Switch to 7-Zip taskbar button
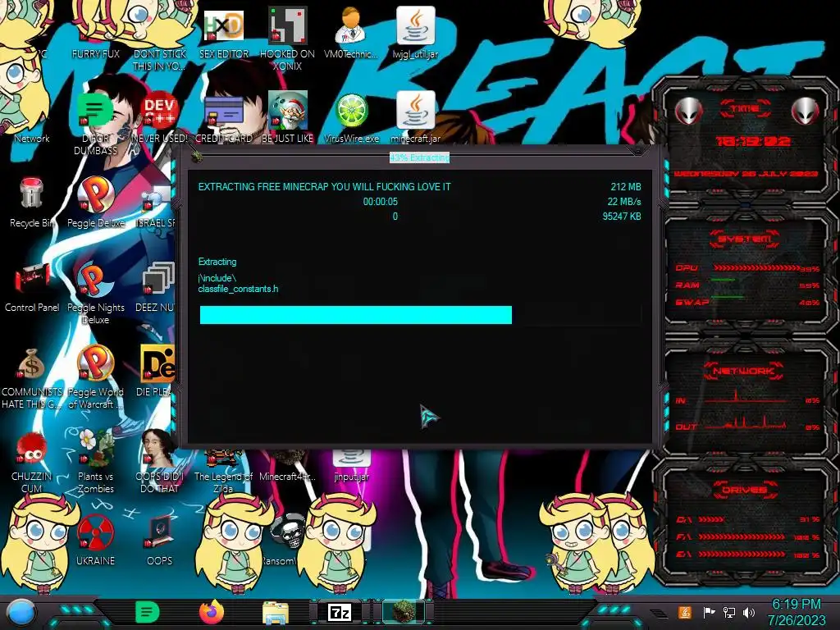This screenshot has height=630, width=840. [x=340, y=612]
